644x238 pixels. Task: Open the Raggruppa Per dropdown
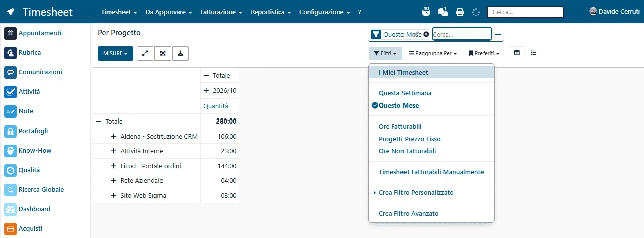(433, 53)
